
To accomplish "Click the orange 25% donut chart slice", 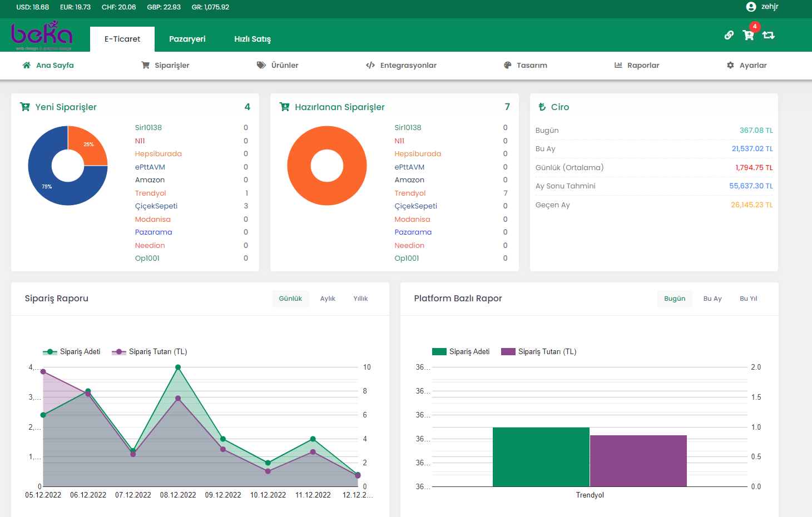I will click(x=91, y=146).
